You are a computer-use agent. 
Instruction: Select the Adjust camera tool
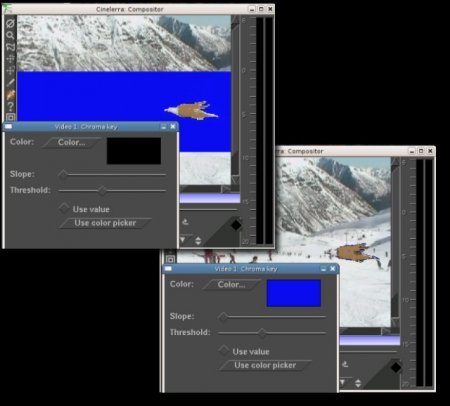pyautogui.click(x=10, y=59)
